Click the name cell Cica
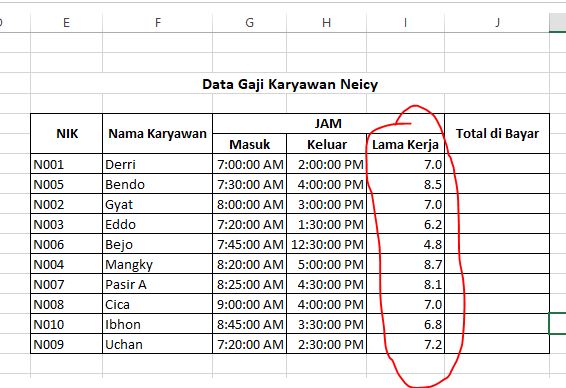 pyautogui.click(x=158, y=304)
